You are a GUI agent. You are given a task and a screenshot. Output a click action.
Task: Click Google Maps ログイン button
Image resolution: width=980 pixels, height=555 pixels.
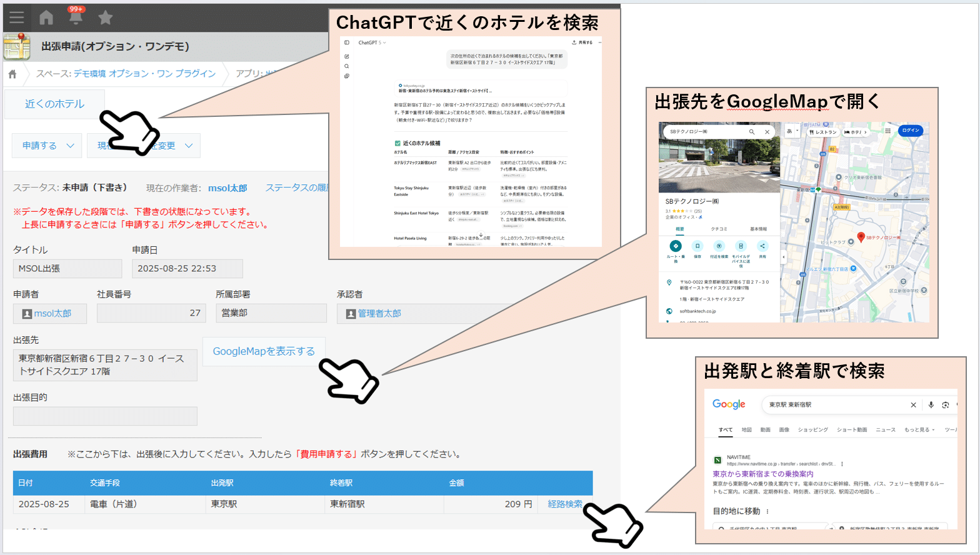tap(911, 131)
